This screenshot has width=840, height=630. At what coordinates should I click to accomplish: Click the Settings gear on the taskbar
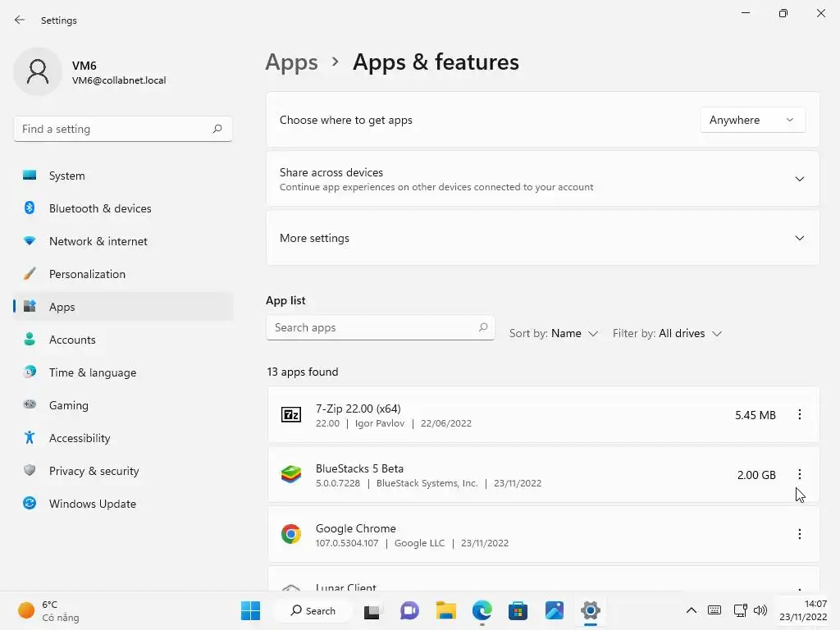click(x=591, y=610)
